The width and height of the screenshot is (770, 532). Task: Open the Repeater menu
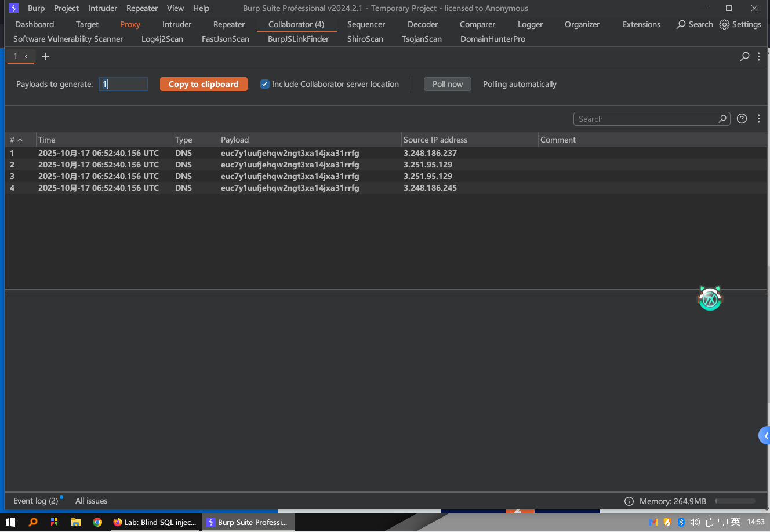coord(142,8)
